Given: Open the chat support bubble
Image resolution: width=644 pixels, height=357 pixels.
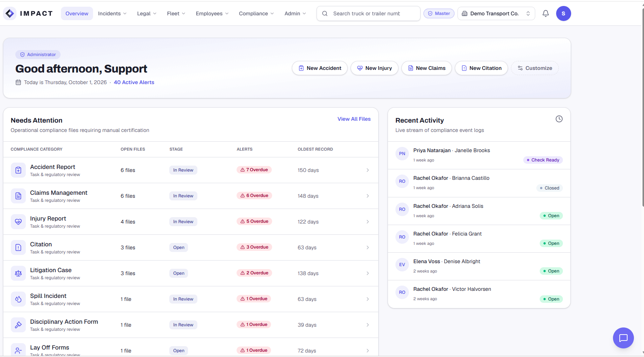Looking at the screenshot, I should click(x=623, y=338).
